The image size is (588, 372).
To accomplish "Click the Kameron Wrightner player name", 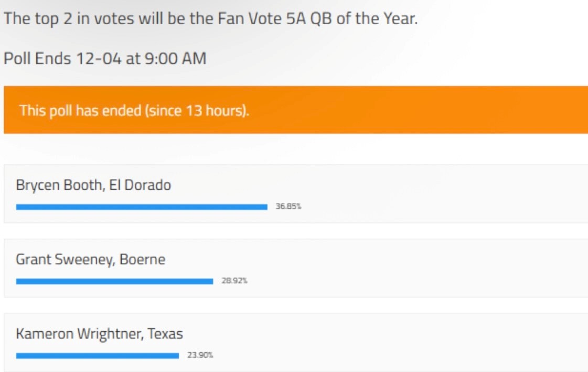I will tap(78, 334).
